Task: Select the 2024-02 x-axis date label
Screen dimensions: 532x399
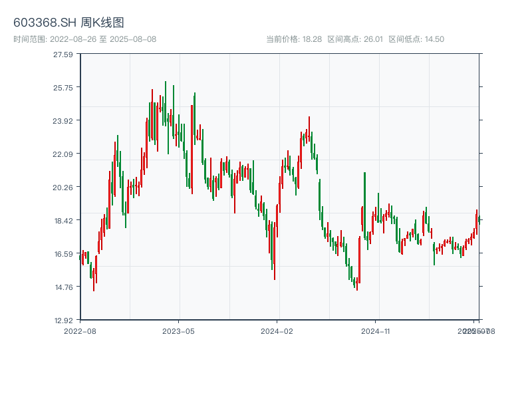Action: point(277,331)
